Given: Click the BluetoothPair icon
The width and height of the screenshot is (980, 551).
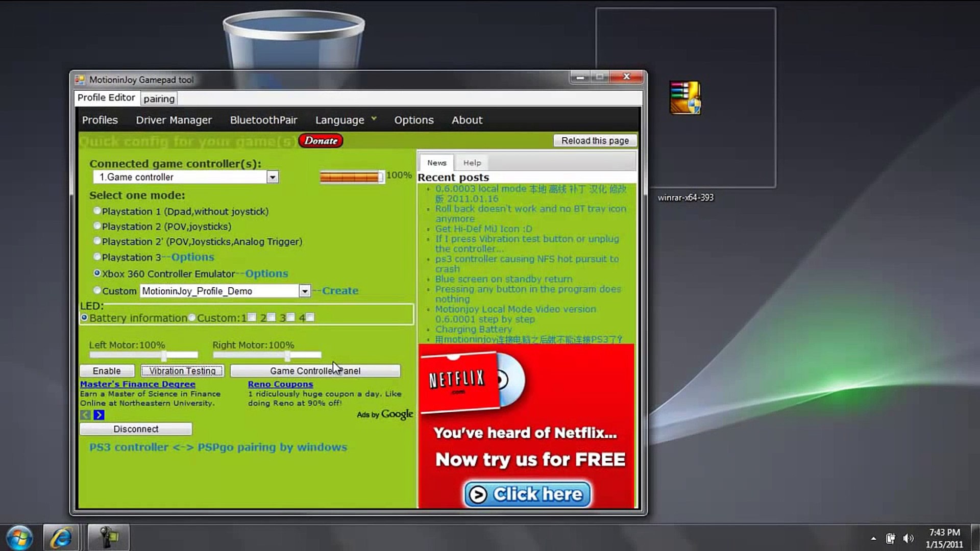Looking at the screenshot, I should [262, 120].
